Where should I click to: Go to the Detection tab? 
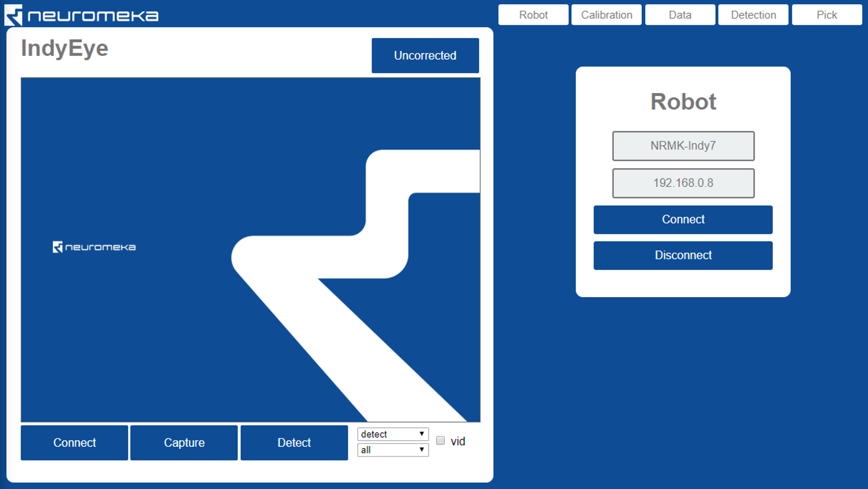pyautogui.click(x=753, y=15)
